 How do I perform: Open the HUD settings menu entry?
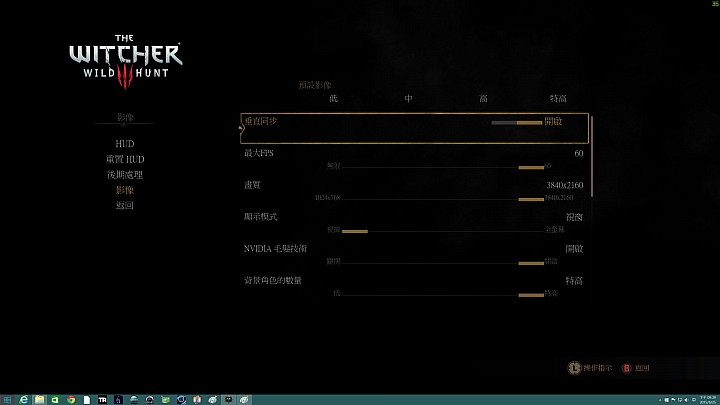[124, 144]
